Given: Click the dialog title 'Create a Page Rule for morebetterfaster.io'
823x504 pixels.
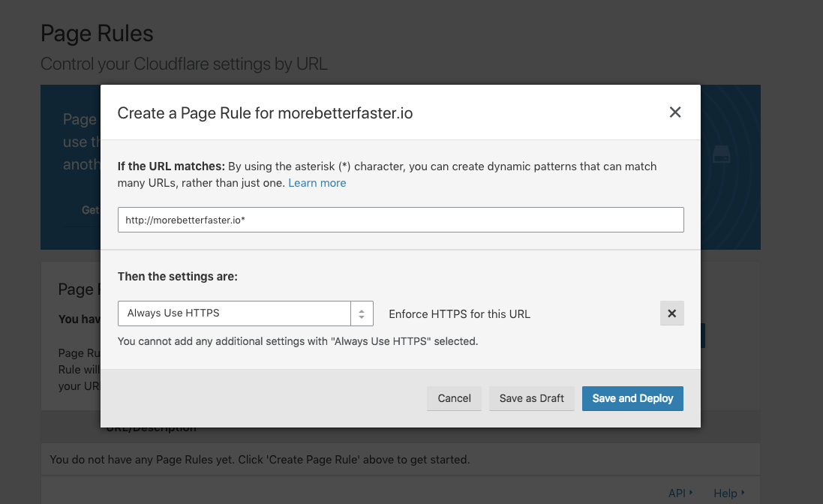Looking at the screenshot, I should point(265,113).
